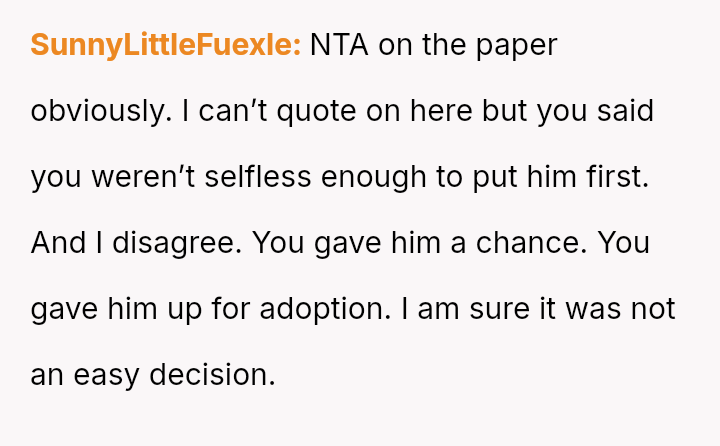Click the word "first" ending the third line
The image size is (720, 446).
click(614, 177)
